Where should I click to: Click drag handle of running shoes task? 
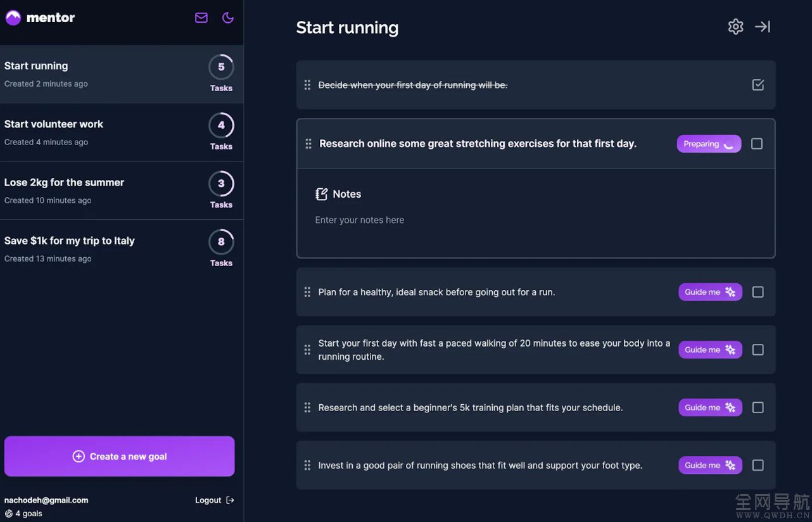[307, 465]
